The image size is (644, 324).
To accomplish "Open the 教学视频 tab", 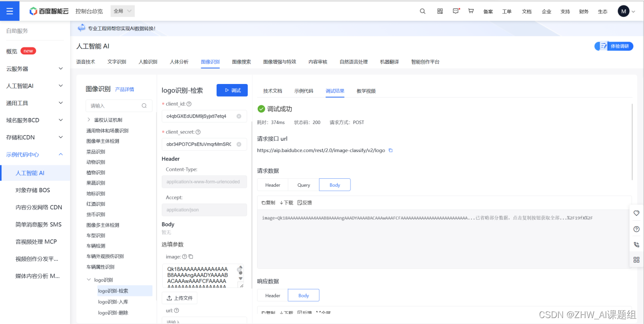I will pos(366,91).
